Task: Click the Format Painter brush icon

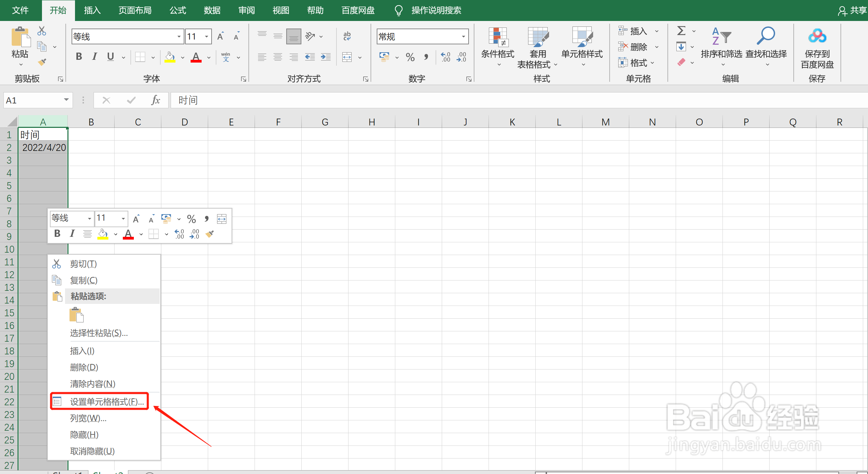Action: coord(42,62)
